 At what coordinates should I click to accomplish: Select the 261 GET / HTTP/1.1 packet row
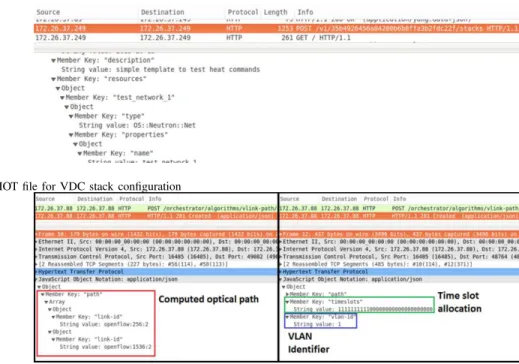(x=276, y=38)
